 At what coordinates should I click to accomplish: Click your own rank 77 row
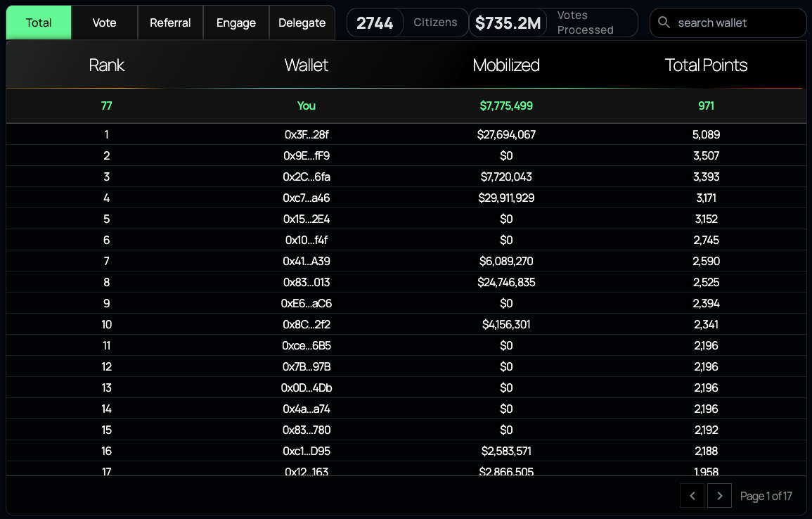[307, 105]
